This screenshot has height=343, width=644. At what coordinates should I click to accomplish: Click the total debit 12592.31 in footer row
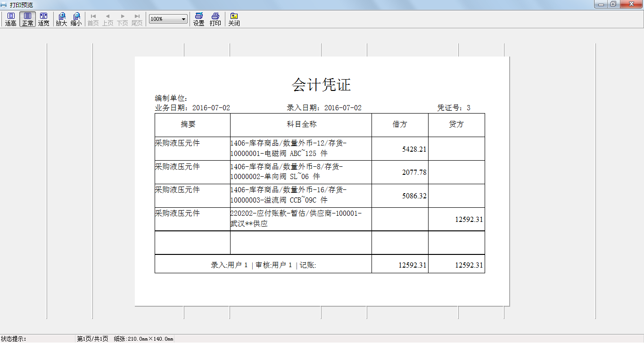pos(413,265)
